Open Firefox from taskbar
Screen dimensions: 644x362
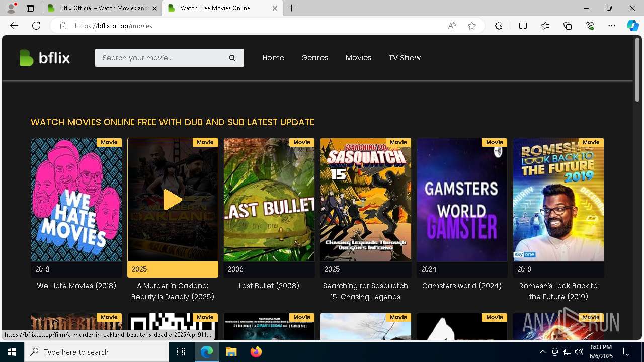(x=256, y=352)
